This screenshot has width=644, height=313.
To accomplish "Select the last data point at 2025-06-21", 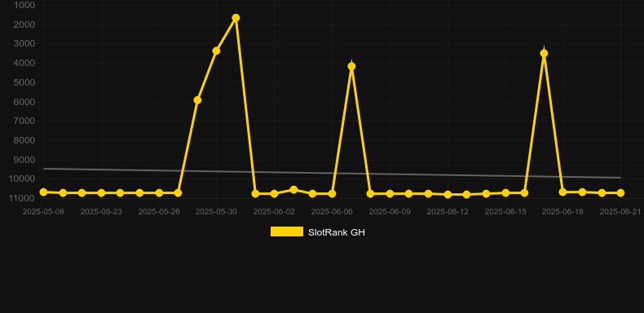I will (x=620, y=193).
